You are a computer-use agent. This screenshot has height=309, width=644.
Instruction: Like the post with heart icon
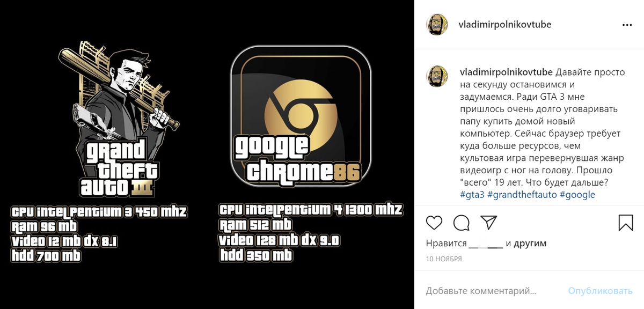pyautogui.click(x=434, y=223)
